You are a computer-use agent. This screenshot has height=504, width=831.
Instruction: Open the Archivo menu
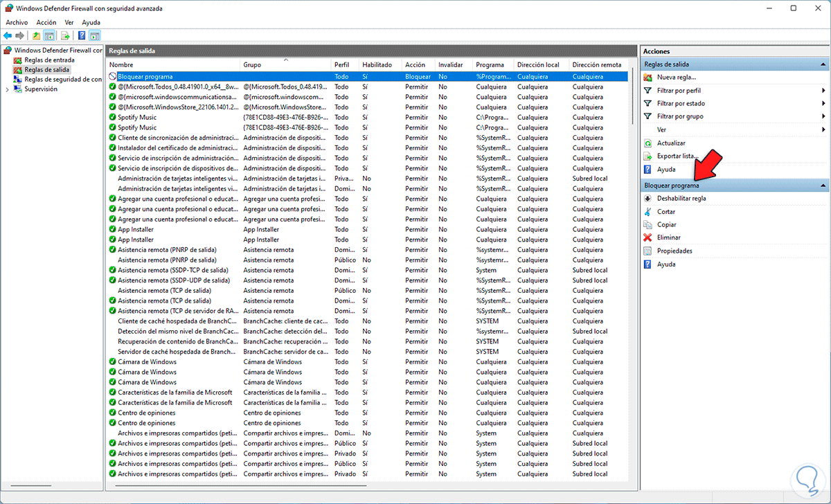tap(17, 22)
